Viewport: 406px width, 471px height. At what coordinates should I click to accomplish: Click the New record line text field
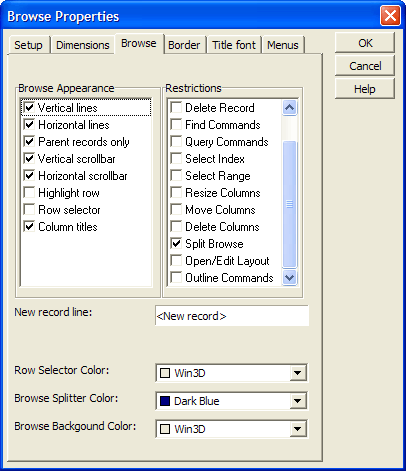232,316
